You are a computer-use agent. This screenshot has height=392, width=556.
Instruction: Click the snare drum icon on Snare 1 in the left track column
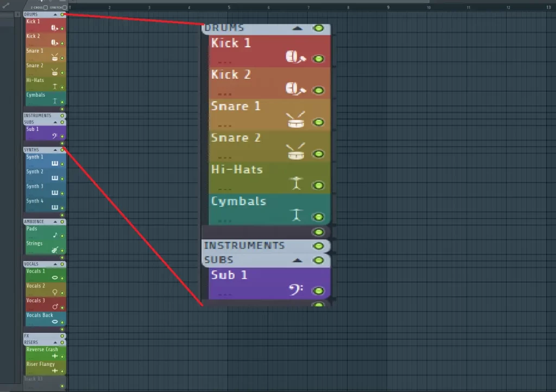[x=55, y=57]
